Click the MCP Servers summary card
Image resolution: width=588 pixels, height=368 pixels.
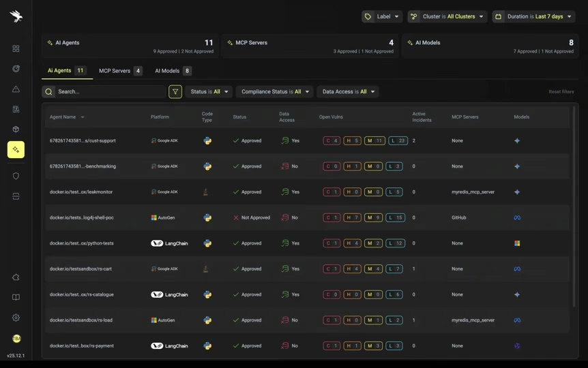(310, 46)
